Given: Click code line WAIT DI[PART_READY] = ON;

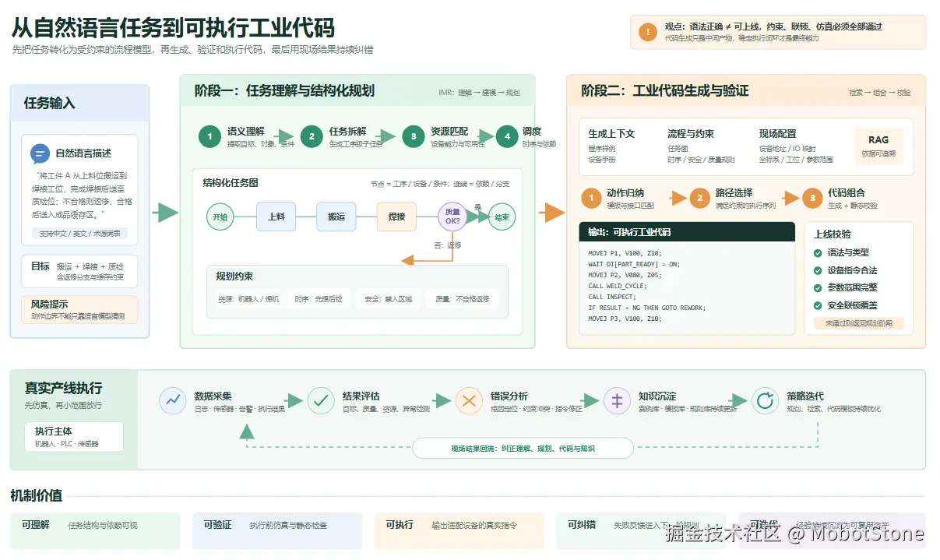Looking at the screenshot, I should pos(634,264).
